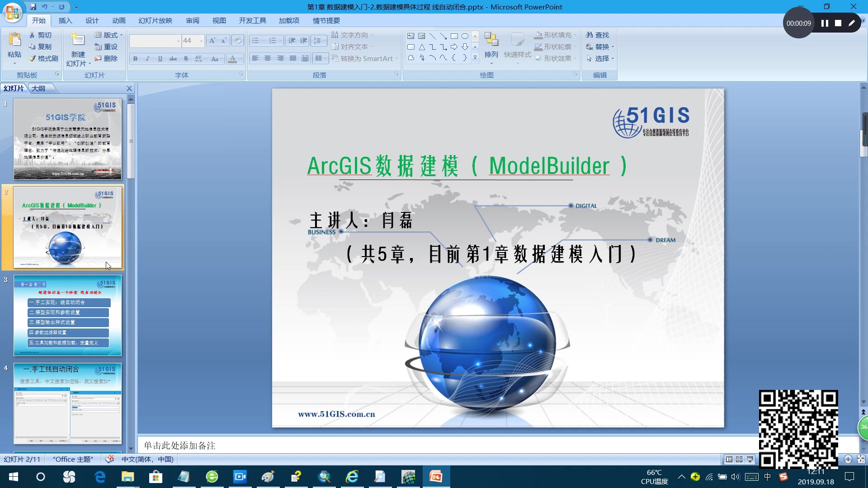The height and width of the screenshot is (488, 868).
Task: Decrease list indent level
Action: pyautogui.click(x=292, y=41)
